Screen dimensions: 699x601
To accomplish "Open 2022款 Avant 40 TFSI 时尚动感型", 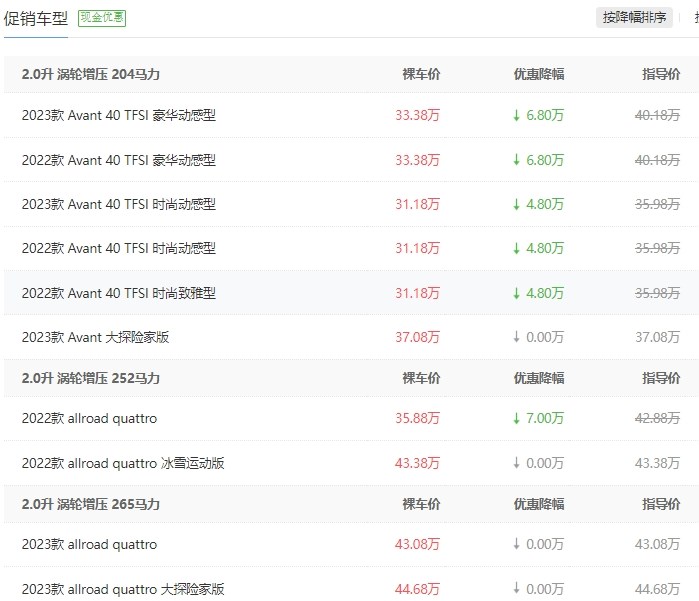I will click(119, 248).
